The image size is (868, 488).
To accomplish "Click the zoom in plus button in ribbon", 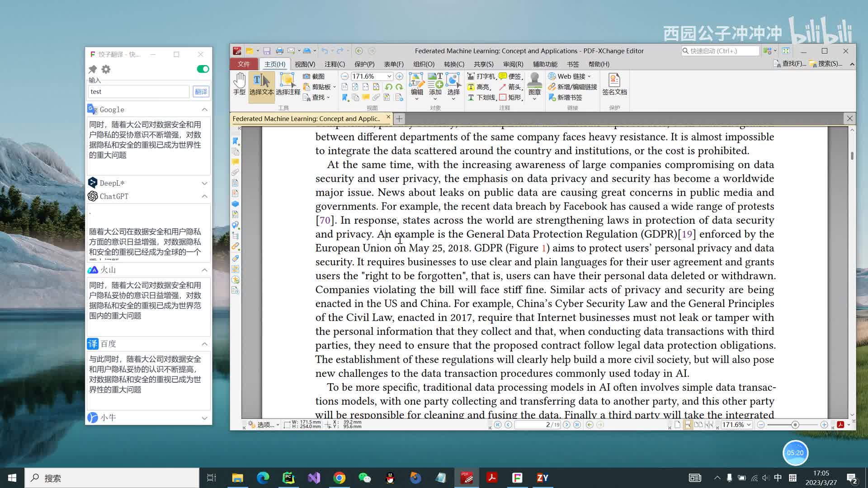I will click(399, 76).
